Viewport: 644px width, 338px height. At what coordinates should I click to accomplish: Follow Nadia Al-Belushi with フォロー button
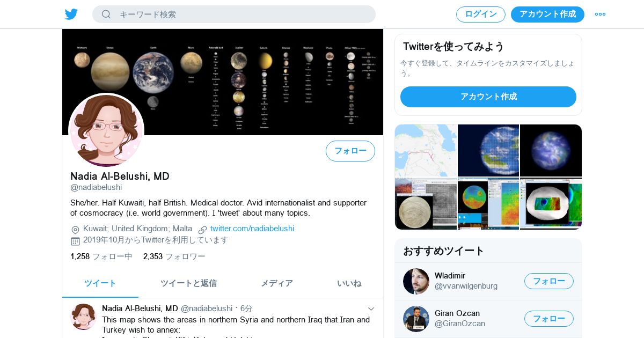coord(350,151)
